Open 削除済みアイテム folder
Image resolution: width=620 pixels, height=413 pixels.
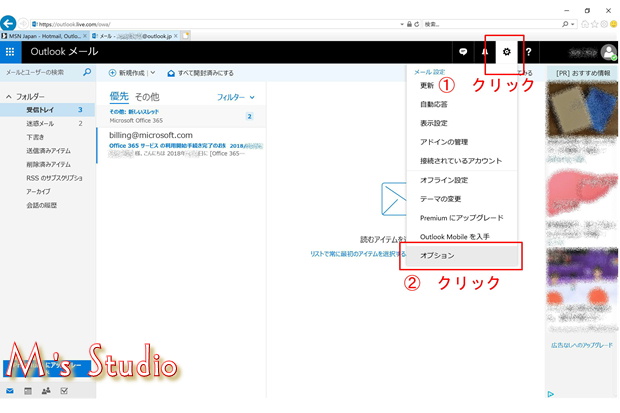47,164
